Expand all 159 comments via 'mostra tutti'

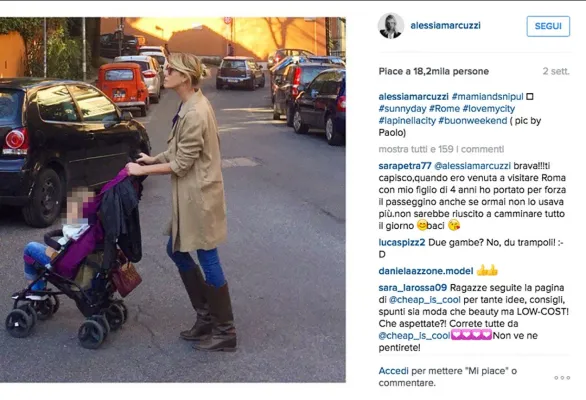click(441, 149)
